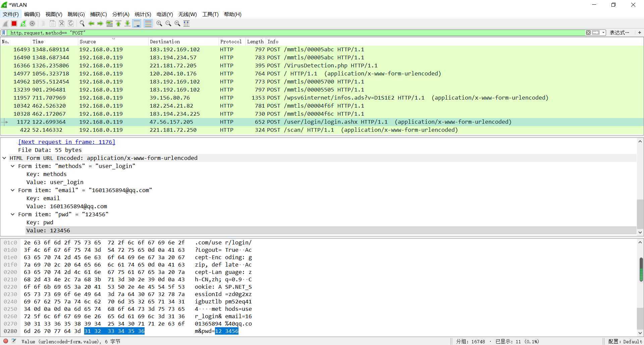Zoom in on packet text

[x=159, y=23]
